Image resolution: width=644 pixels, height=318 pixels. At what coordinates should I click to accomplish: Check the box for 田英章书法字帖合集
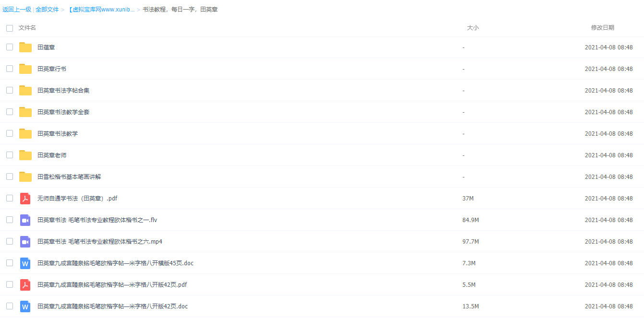(10, 90)
